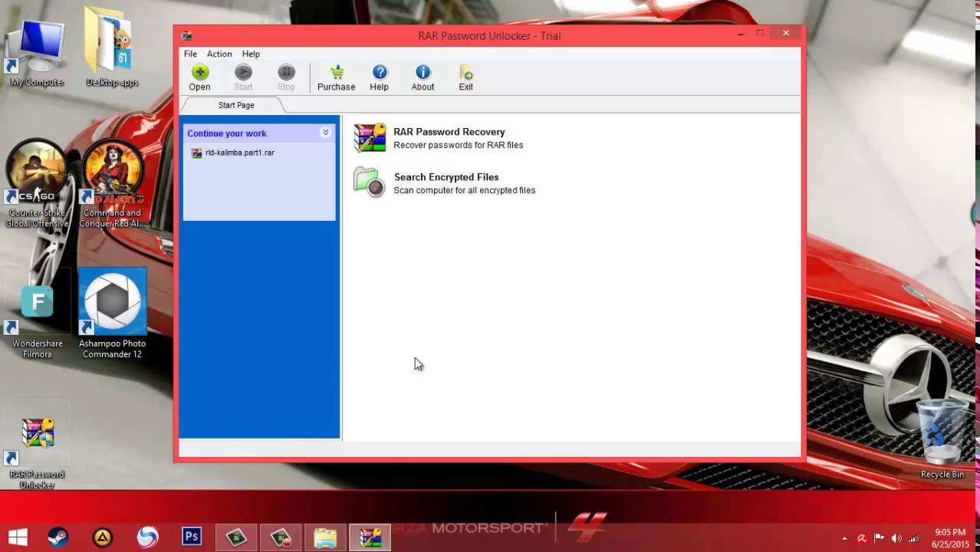Click the Search Encrypted Files folder icon
Screen dimensions: 980x552
pos(370,182)
